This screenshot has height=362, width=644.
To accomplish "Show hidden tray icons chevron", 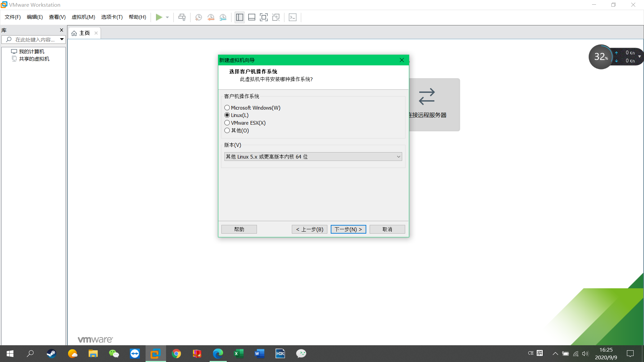I will click(555, 353).
